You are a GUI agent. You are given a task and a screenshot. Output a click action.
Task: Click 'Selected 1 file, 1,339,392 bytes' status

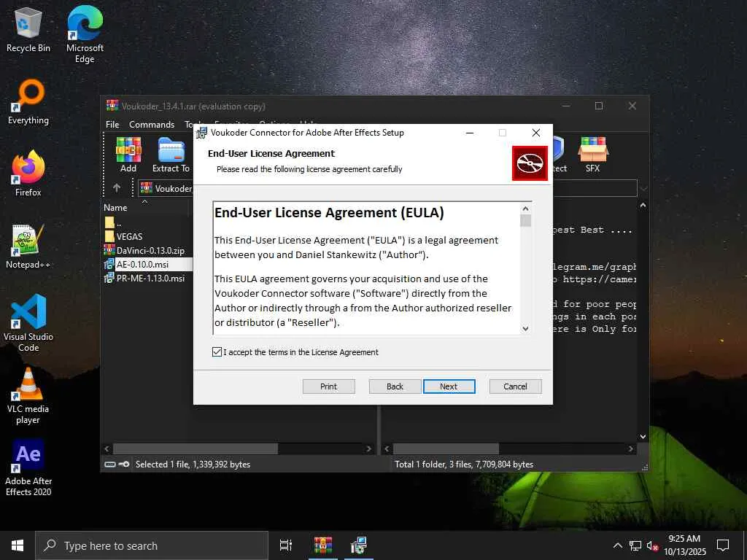click(193, 464)
